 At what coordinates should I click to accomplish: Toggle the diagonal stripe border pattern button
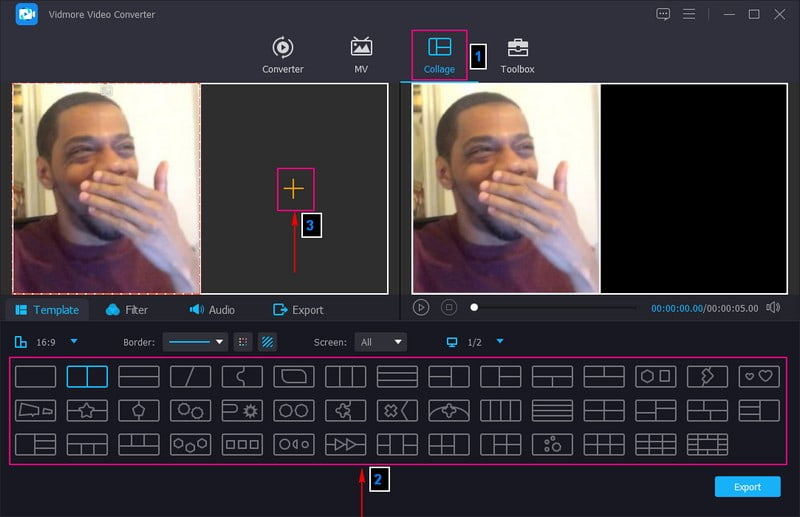tap(267, 342)
